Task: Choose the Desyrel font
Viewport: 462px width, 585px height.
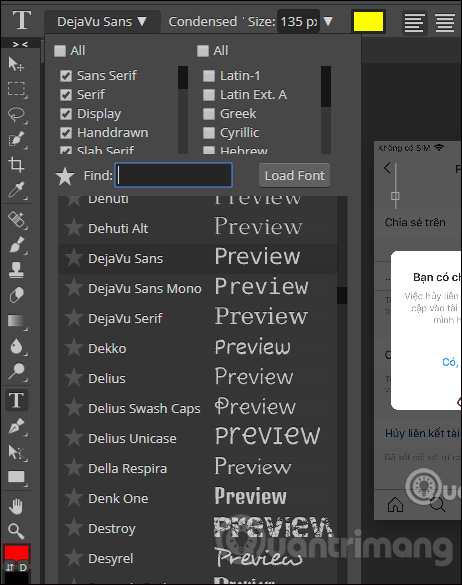Action: coord(198,559)
